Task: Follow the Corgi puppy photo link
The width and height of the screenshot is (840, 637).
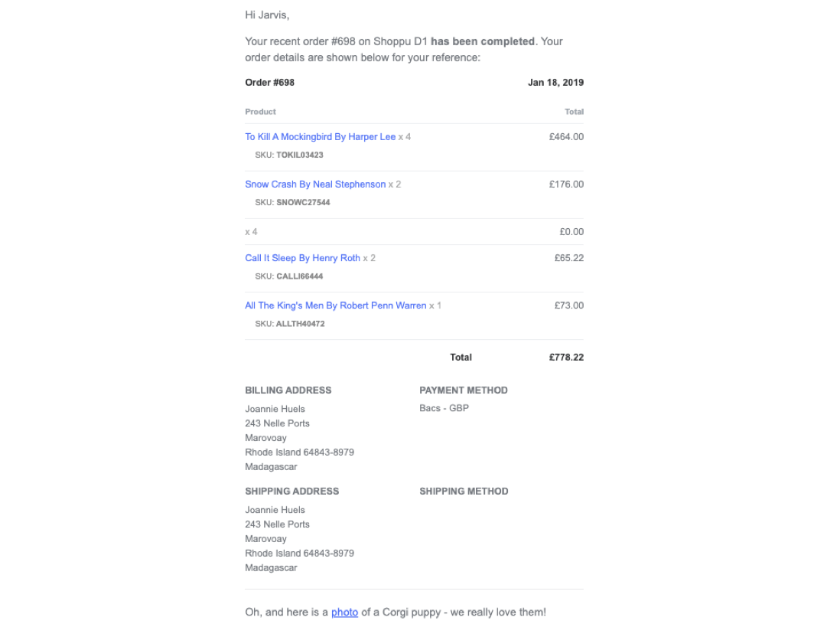Action: point(344,612)
